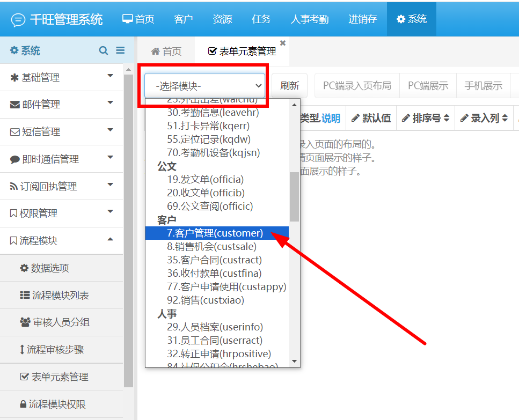Screen dimensions: 519x420
Task: Open 表单元素管理 in the sidebar
Action: 62,377
